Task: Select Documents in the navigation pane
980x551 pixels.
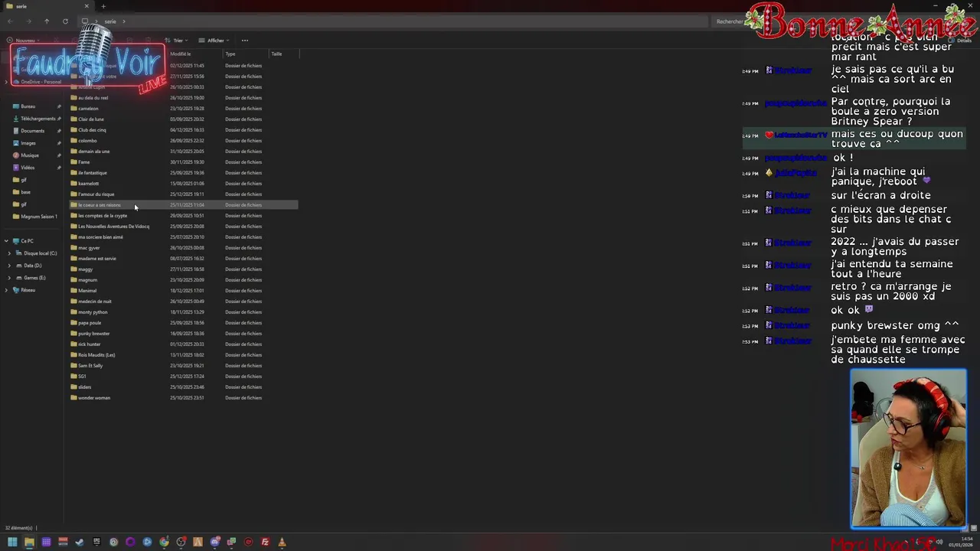Action: tap(32, 131)
